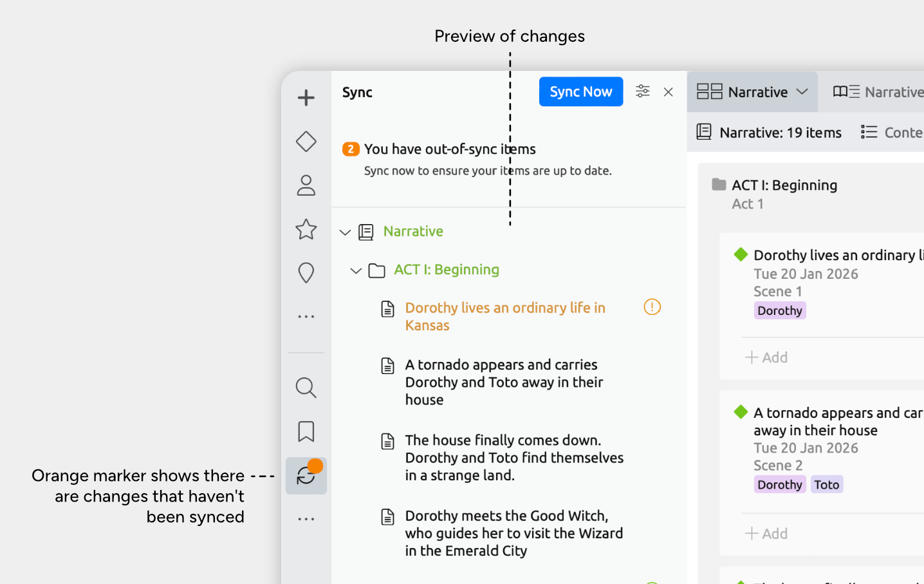924x584 pixels.
Task: Open sync settings sliders icon
Action: pyautogui.click(x=642, y=91)
